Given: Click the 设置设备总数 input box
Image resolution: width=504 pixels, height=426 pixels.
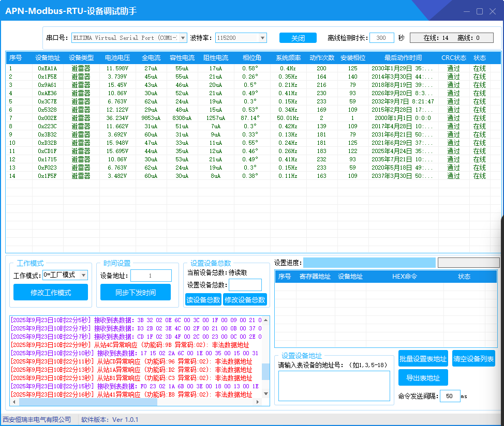Looking at the screenshot, I should [x=245, y=285].
